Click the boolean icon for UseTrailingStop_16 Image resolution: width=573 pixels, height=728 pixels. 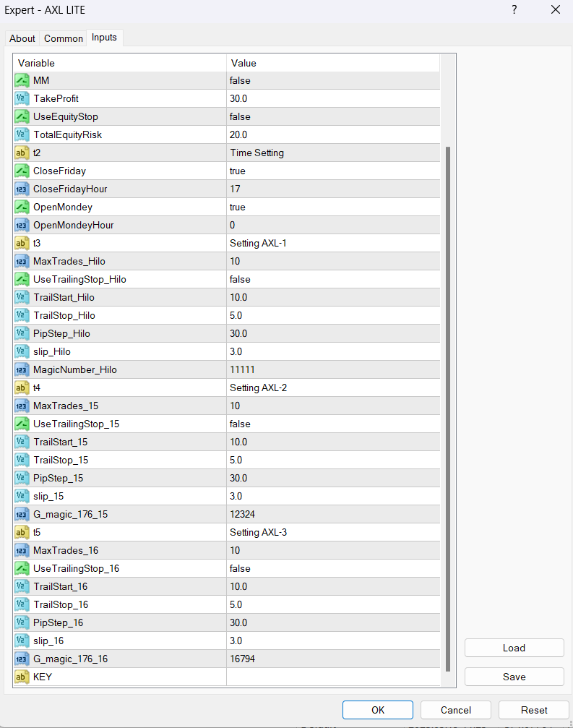(x=22, y=568)
